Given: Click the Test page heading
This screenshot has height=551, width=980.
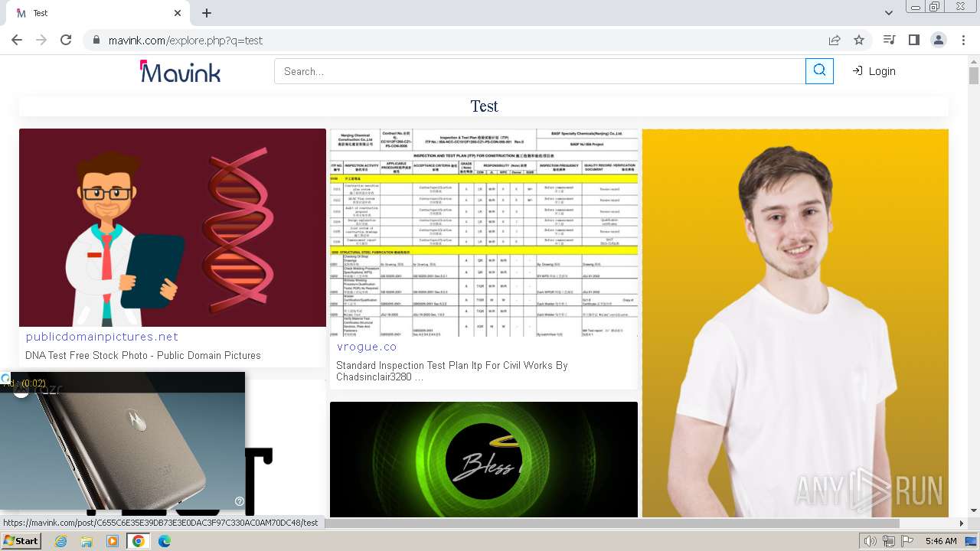Looking at the screenshot, I should (x=484, y=106).
